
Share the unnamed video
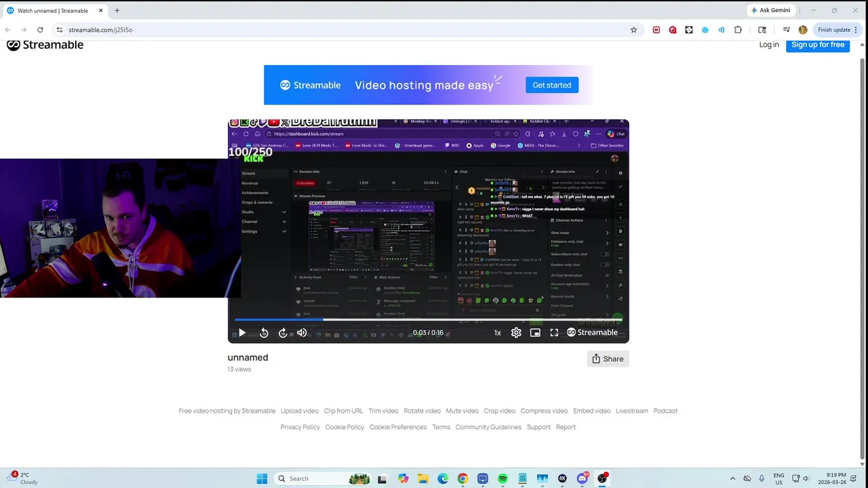pyautogui.click(x=608, y=359)
